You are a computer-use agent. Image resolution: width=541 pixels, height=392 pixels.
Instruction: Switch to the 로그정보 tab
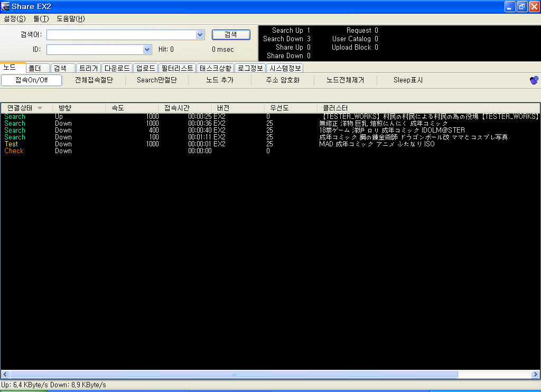tap(250, 68)
